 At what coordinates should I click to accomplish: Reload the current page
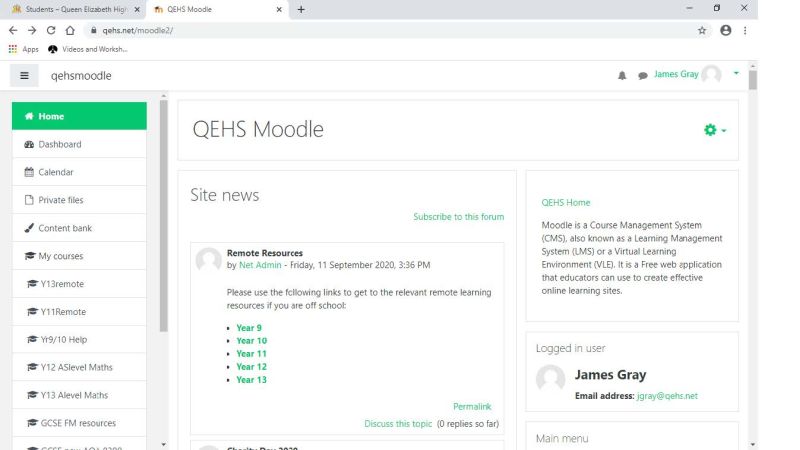(x=51, y=30)
